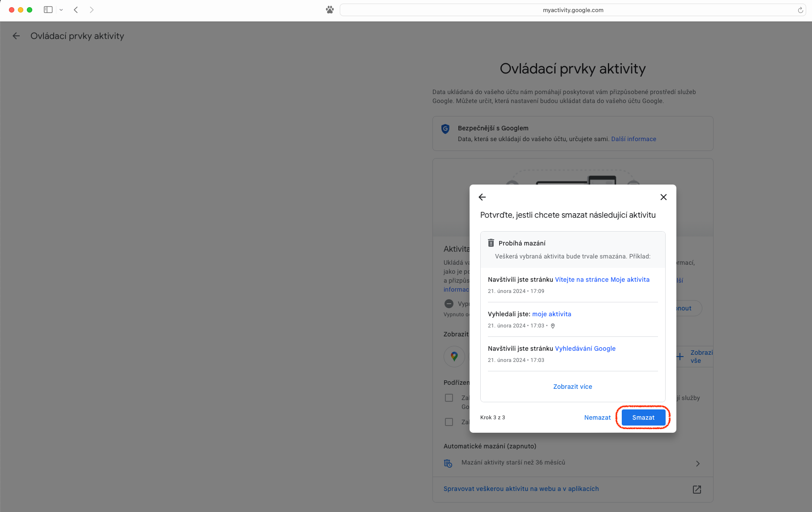The height and width of the screenshot is (512, 812).
Task: Toggle the Safari sidebar
Action: click(x=48, y=10)
